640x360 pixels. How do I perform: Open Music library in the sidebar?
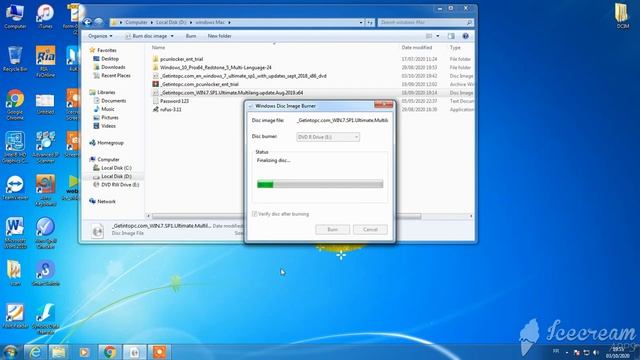(x=108, y=109)
